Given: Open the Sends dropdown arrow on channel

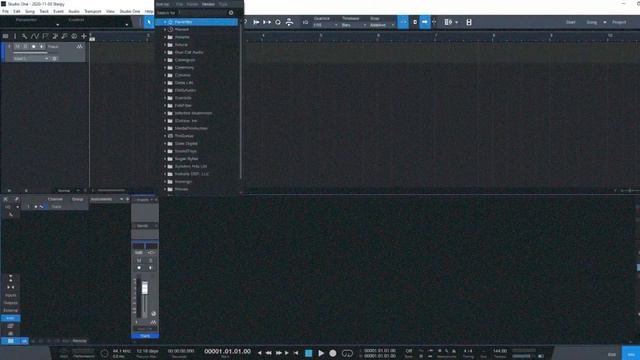Looking at the screenshot, I should click(x=155, y=226).
